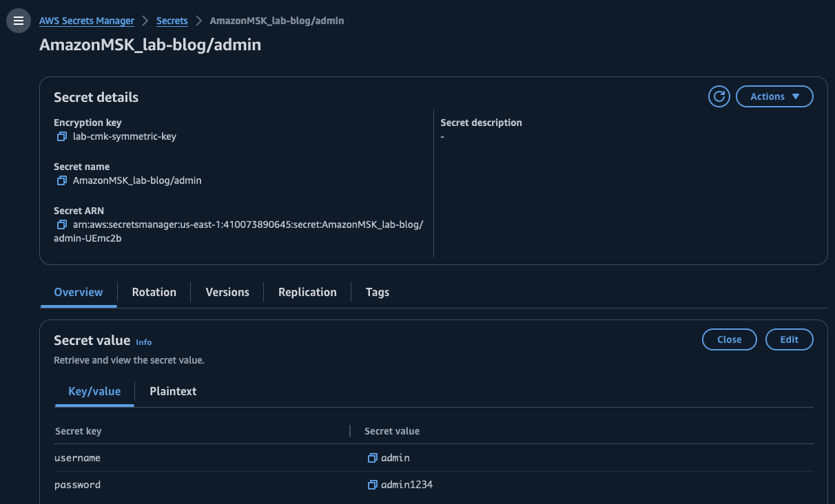Click the Secret description label
Image resolution: width=835 pixels, height=504 pixels.
coord(481,123)
